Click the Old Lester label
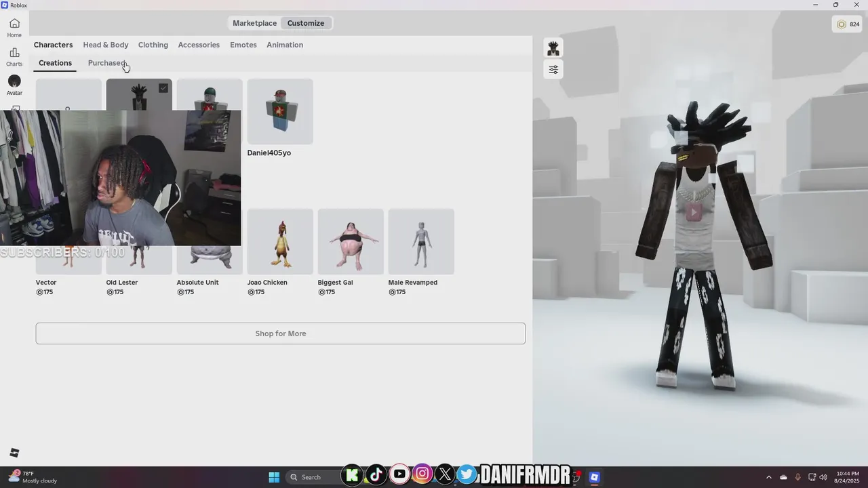Image resolution: width=868 pixels, height=488 pixels. pyautogui.click(x=122, y=283)
